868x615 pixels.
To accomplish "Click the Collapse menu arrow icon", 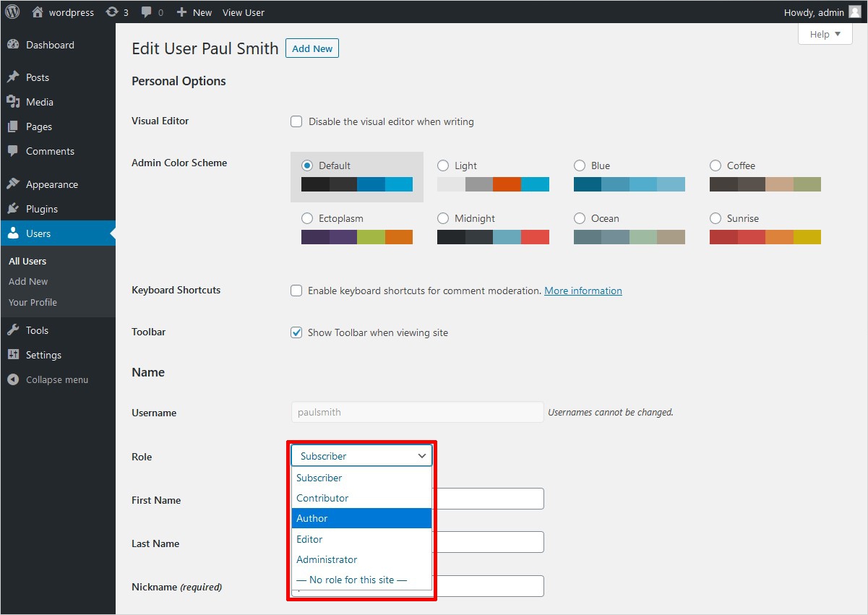I will [13, 379].
